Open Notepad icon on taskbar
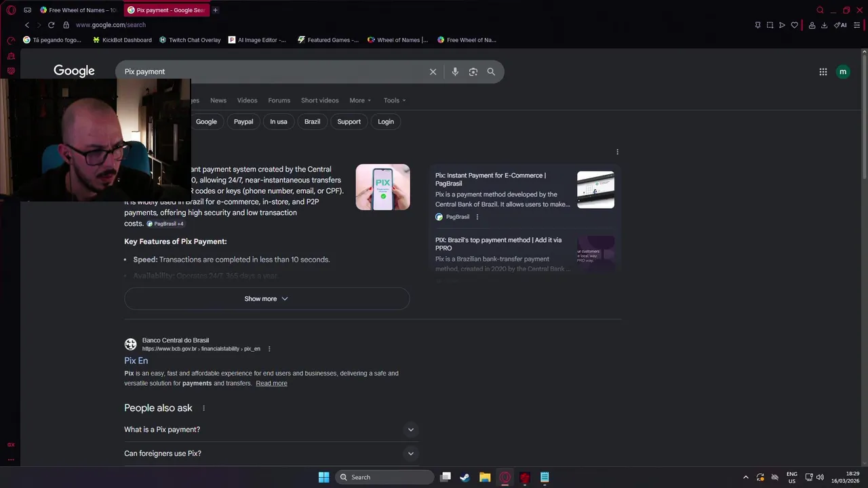868x488 pixels. (545, 477)
